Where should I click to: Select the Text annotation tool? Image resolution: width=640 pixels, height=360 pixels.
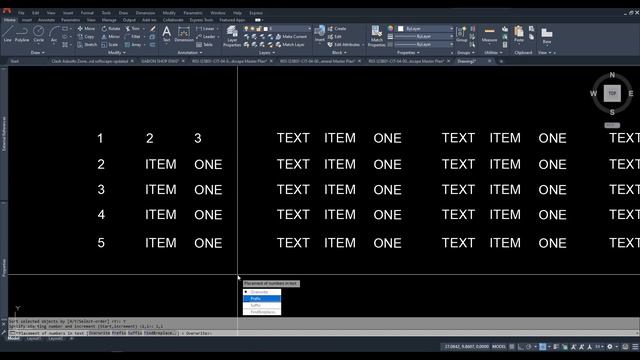click(167, 34)
